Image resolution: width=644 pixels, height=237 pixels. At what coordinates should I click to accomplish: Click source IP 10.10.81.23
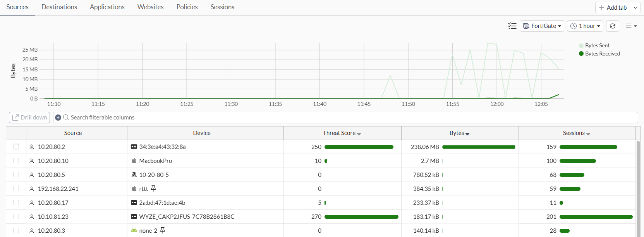coord(53,217)
